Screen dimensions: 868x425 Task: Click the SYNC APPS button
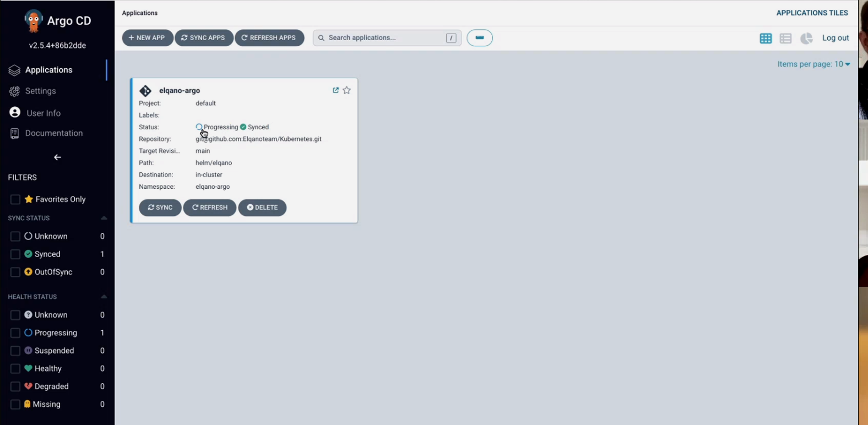pos(204,38)
